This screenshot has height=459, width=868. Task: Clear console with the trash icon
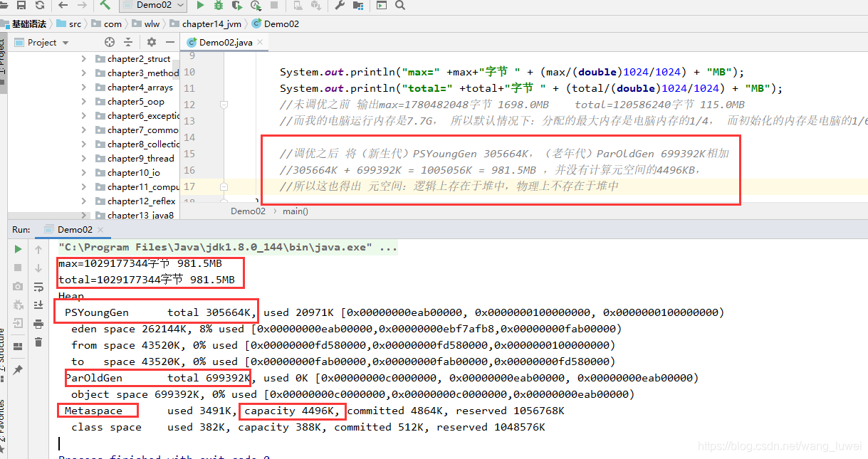(x=38, y=342)
